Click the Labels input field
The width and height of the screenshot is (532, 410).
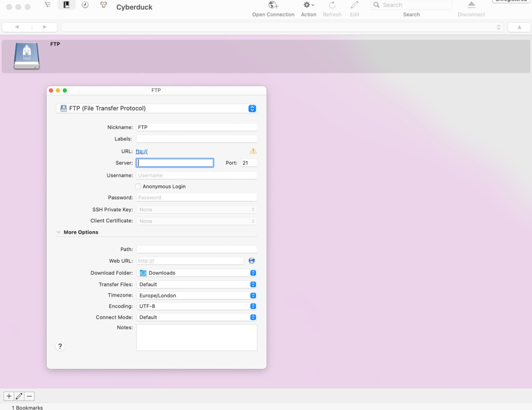pyautogui.click(x=196, y=139)
